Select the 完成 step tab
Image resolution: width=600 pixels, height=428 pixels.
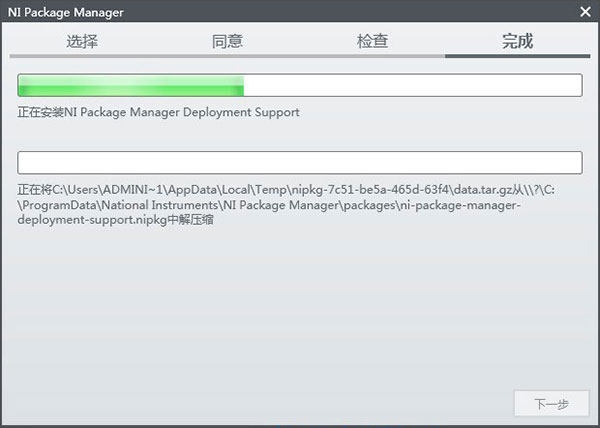click(x=517, y=41)
